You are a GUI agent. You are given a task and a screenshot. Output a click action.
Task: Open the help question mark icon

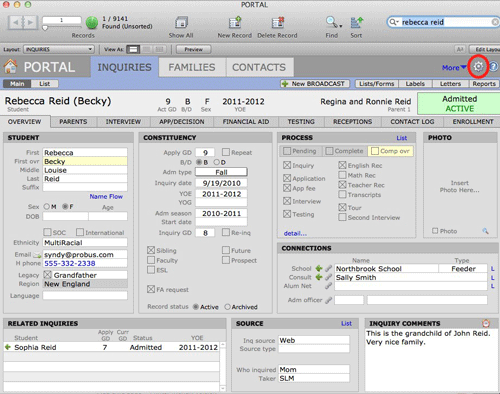pyautogui.click(x=493, y=67)
